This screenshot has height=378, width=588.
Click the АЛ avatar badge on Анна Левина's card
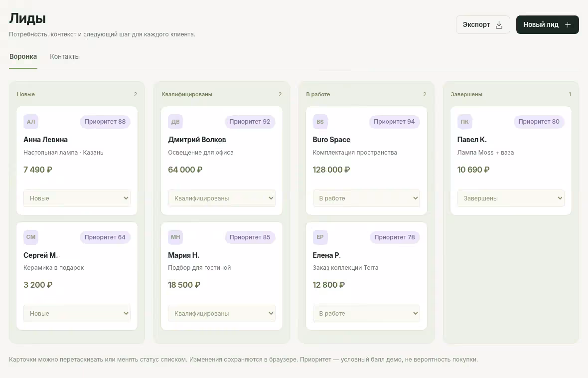click(31, 122)
